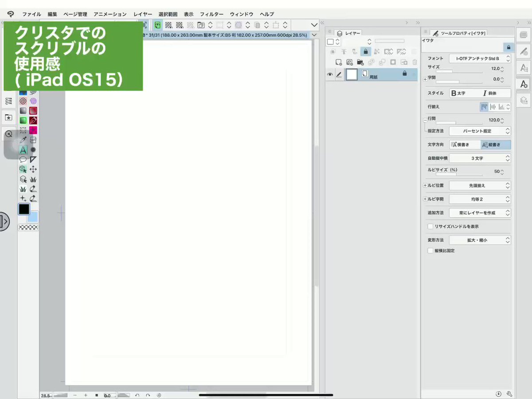Click the light blue sub color swatch
The image size is (532, 399).
click(33, 217)
